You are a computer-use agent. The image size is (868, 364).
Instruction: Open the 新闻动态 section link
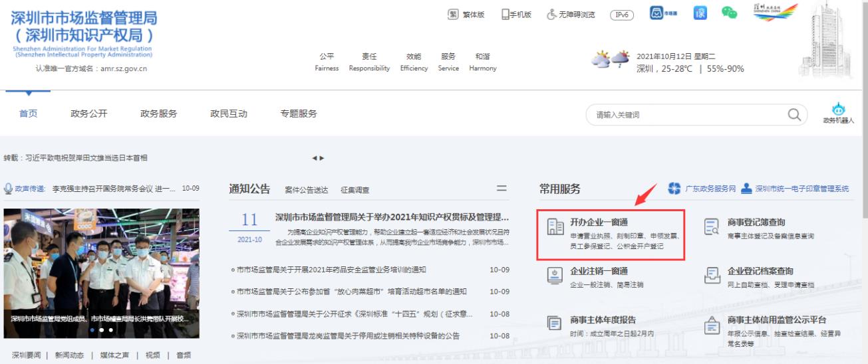[70, 355]
